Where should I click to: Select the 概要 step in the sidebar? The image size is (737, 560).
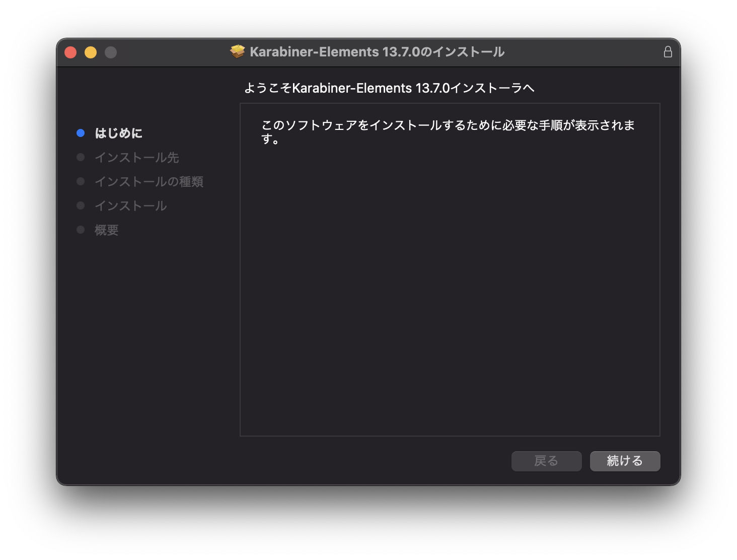[x=107, y=230]
